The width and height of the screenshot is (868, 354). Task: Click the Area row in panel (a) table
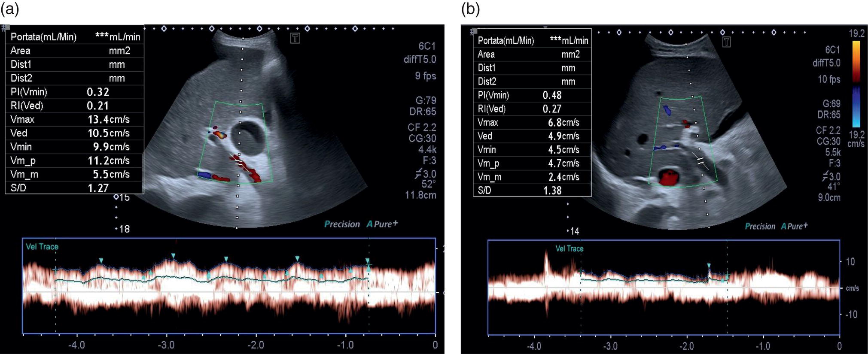click(75, 51)
